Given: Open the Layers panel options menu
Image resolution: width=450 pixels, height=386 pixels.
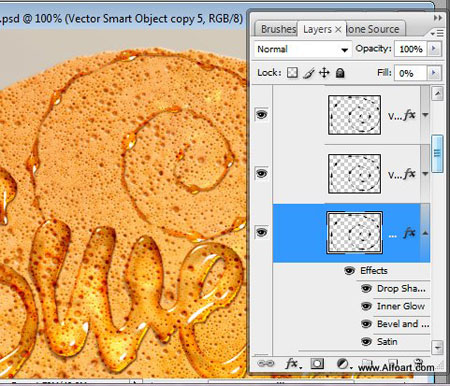Looking at the screenshot, I should click(437, 33).
